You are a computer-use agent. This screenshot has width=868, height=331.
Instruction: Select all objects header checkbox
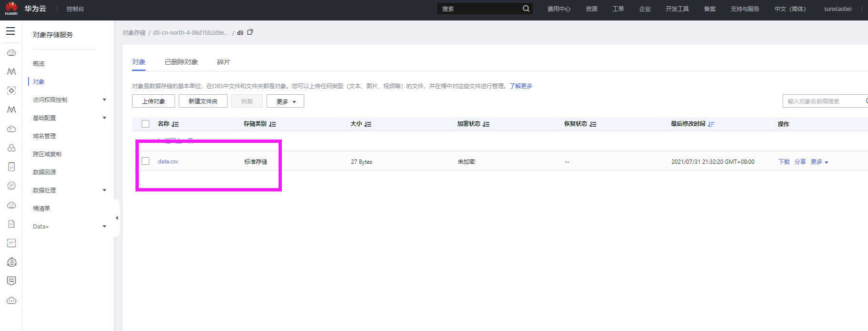click(145, 124)
